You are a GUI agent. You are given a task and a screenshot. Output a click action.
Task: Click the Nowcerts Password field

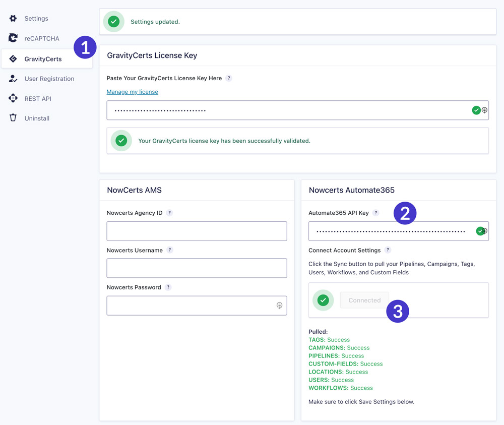tap(197, 306)
